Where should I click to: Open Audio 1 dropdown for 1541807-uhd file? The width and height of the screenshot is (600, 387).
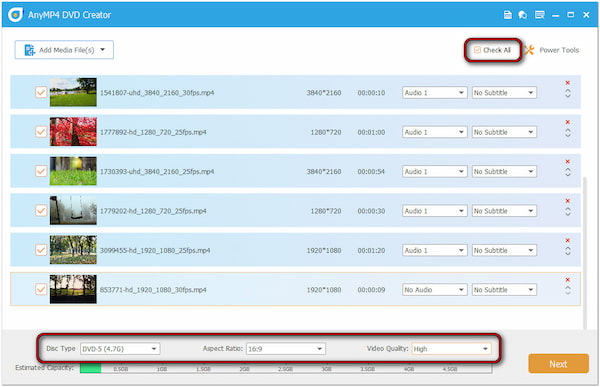tap(434, 93)
